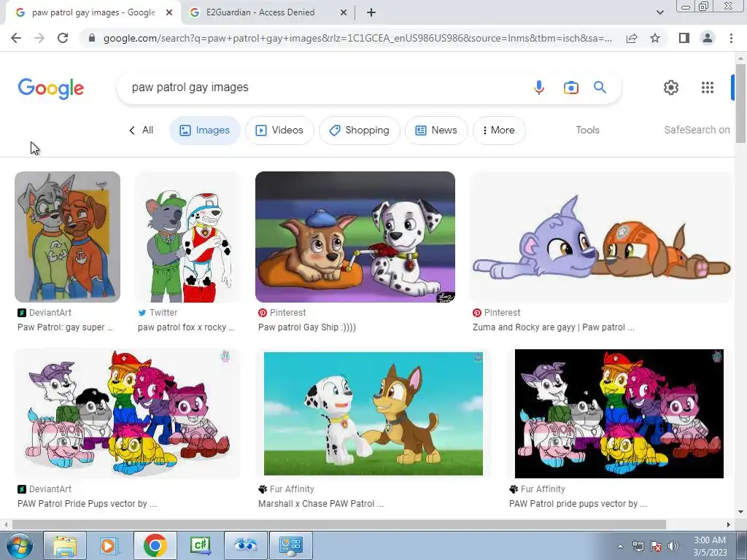Image resolution: width=747 pixels, height=560 pixels.
Task: Click 'Marshall x Chase PAW Patrol' caption
Action: point(321,503)
